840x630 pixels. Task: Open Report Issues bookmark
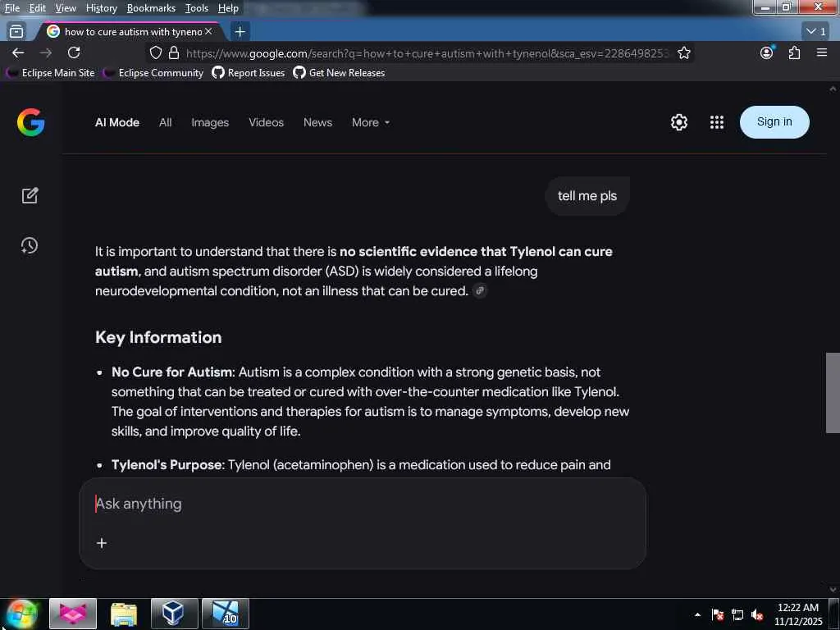(x=248, y=73)
